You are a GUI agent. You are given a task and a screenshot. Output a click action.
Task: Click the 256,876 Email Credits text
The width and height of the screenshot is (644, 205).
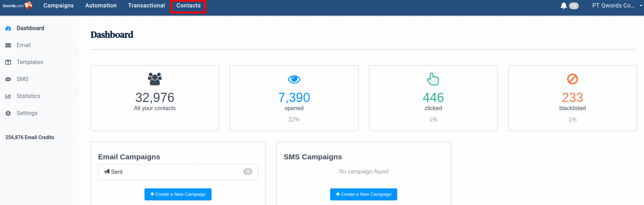[x=30, y=138]
